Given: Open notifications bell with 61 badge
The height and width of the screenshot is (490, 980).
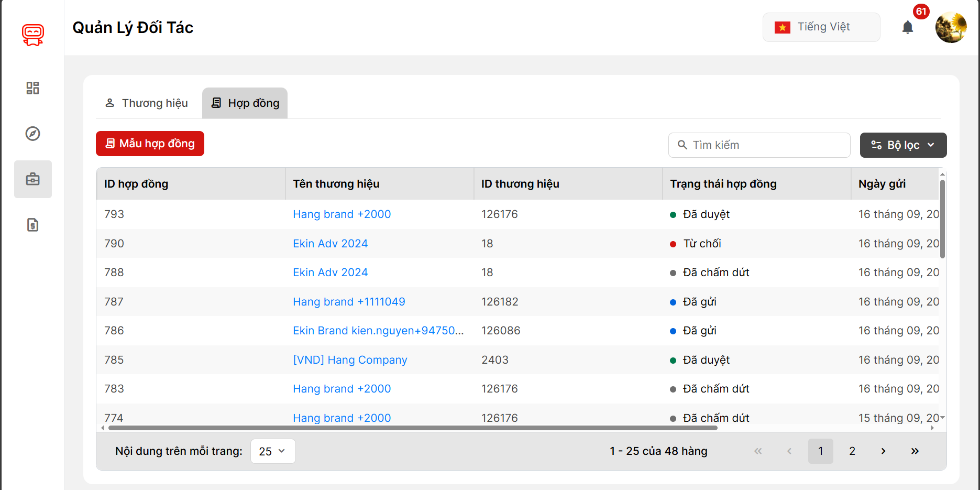Looking at the screenshot, I should pyautogui.click(x=908, y=27).
